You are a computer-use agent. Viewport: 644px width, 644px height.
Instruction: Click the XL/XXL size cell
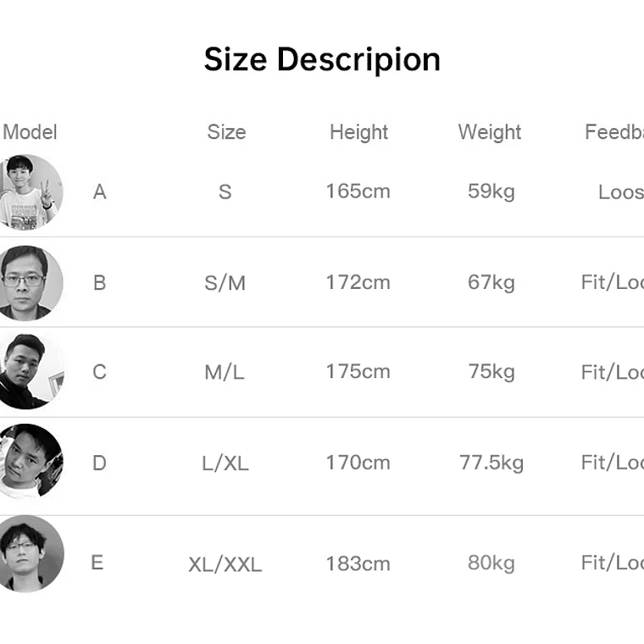(225, 564)
